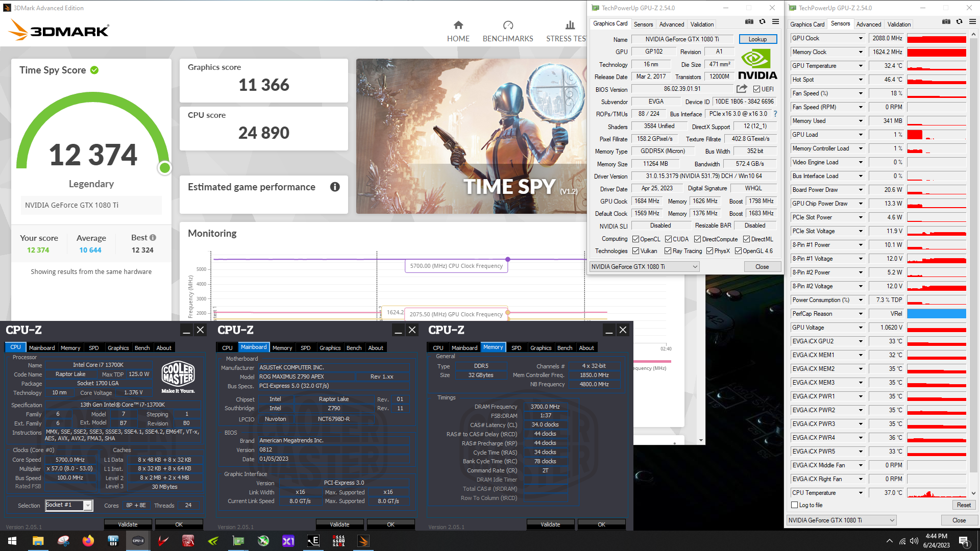Open About tab in third CPU-Z window
Screen dimensions: 980x551
click(586, 347)
